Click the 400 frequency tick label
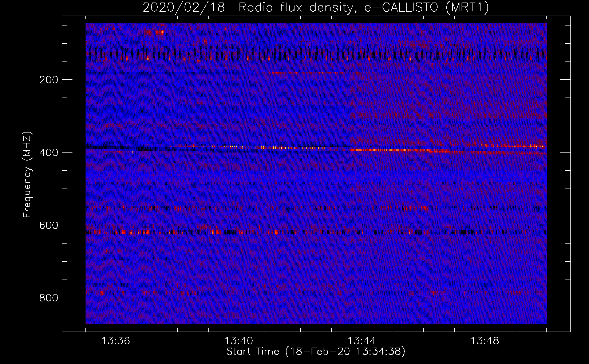 click(x=48, y=153)
